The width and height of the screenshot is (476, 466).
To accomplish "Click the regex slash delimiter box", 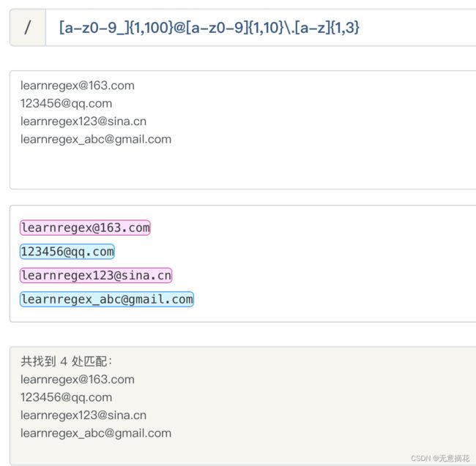I will [28, 28].
